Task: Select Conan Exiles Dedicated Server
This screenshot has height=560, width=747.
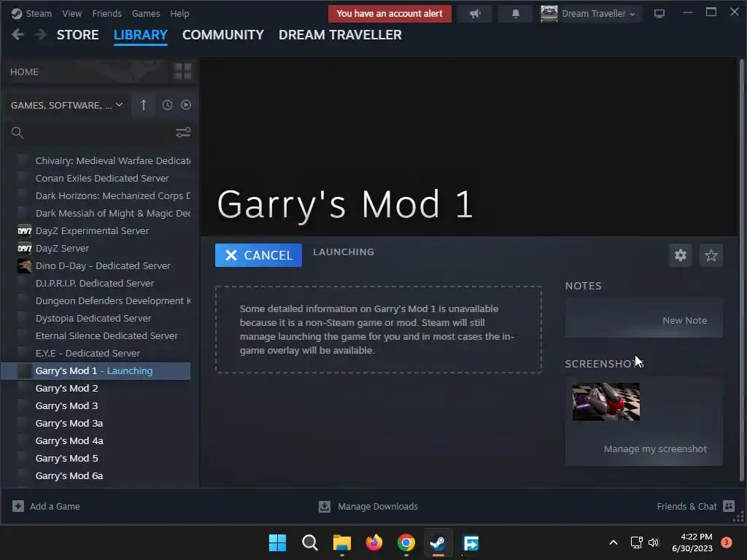Action: (x=102, y=178)
